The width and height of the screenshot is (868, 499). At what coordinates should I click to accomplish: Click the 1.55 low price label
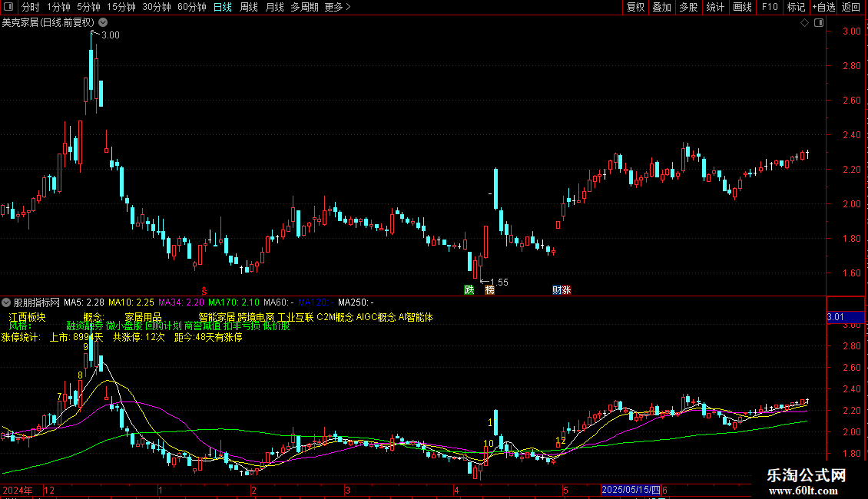point(499,283)
